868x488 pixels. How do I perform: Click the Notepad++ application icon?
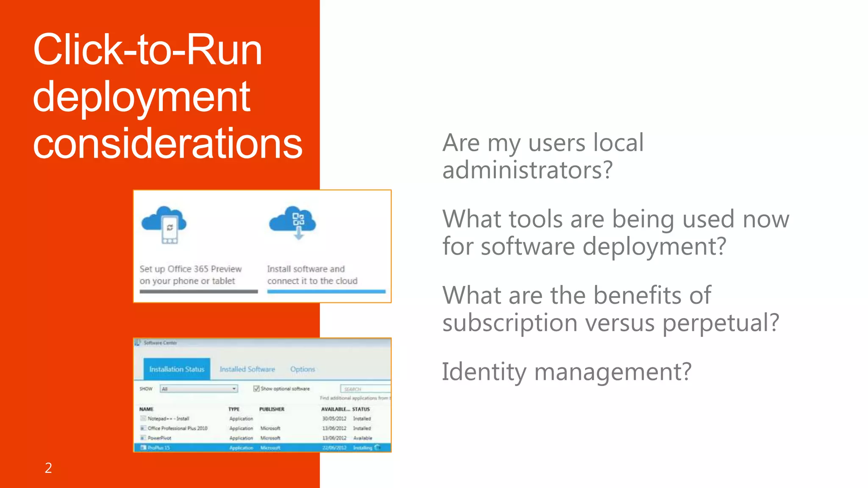tap(143, 419)
